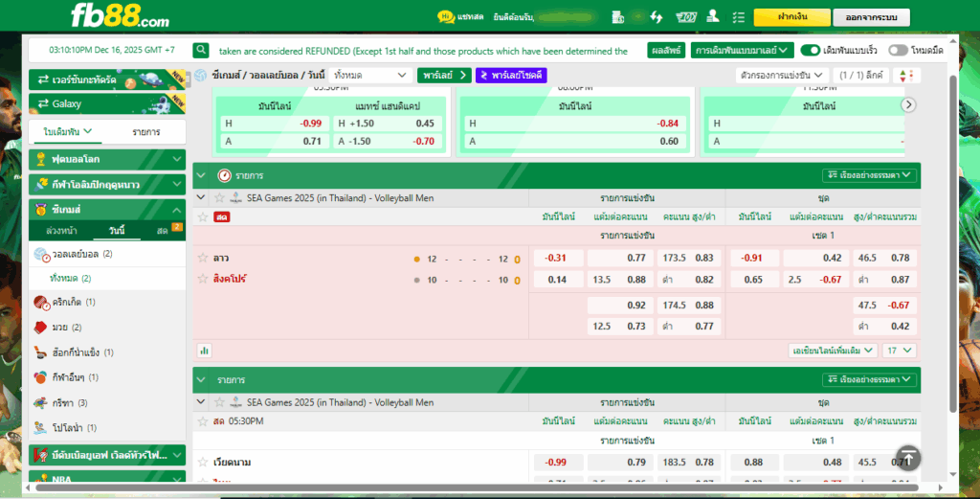
Task: Click the account statement icon in header
Action: point(617,17)
